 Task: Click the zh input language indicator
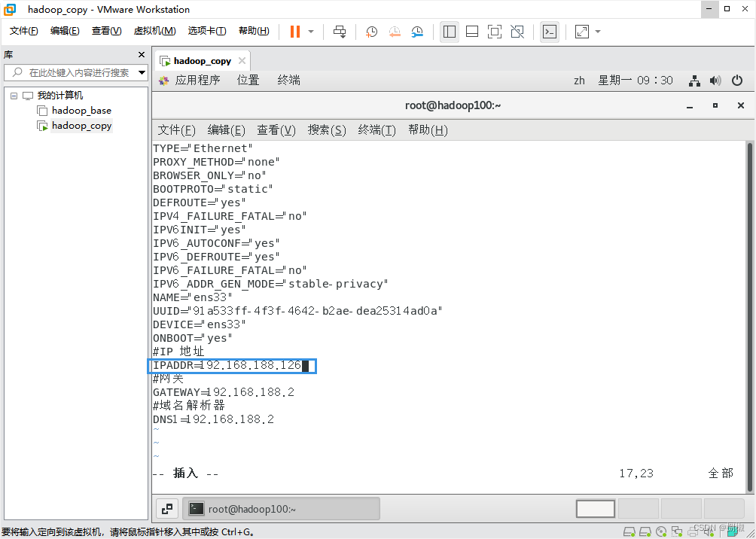[579, 81]
